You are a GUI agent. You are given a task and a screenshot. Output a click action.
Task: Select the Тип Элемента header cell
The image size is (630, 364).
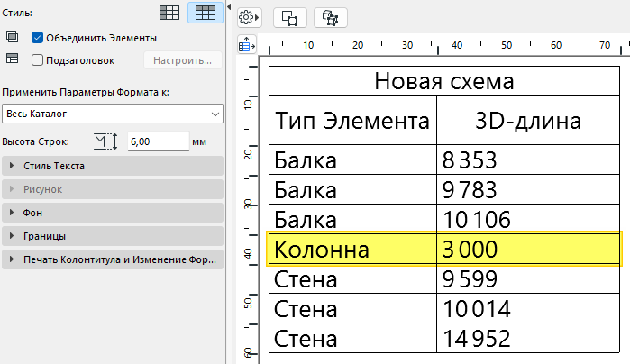tap(352, 120)
